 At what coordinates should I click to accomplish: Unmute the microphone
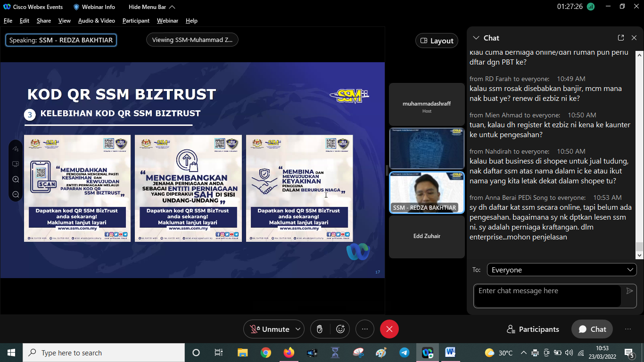270,329
